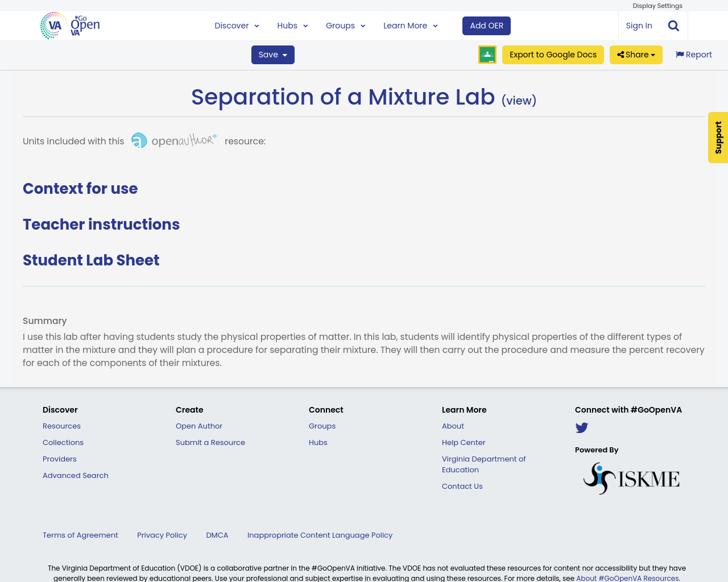This screenshot has width=728, height=582.
Task: Select the GoOpenVA home logo
Action: (x=69, y=25)
